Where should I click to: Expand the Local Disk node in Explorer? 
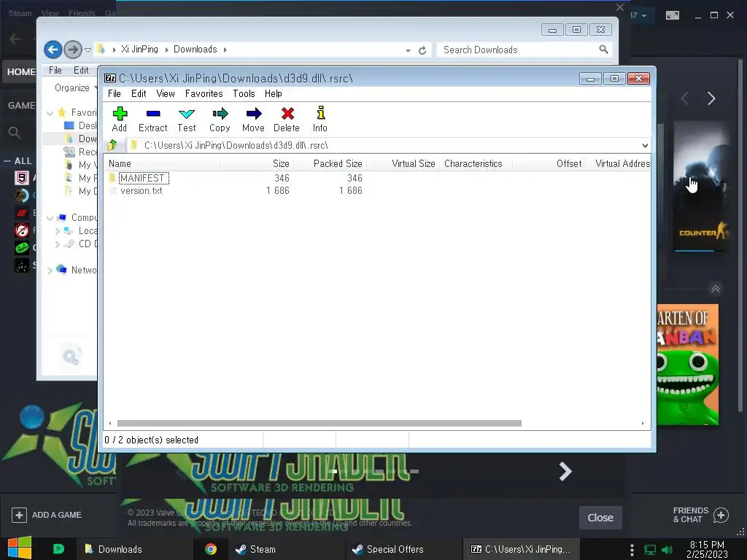coord(57,231)
